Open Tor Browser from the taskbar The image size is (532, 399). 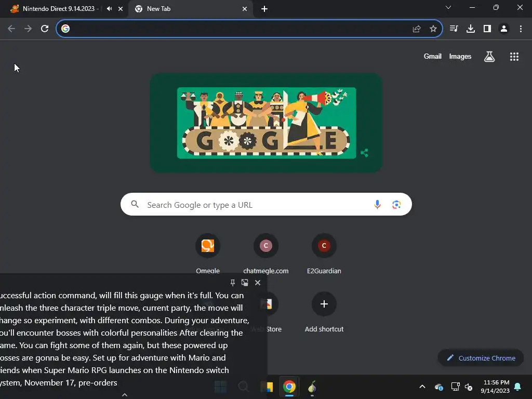pyautogui.click(x=312, y=387)
